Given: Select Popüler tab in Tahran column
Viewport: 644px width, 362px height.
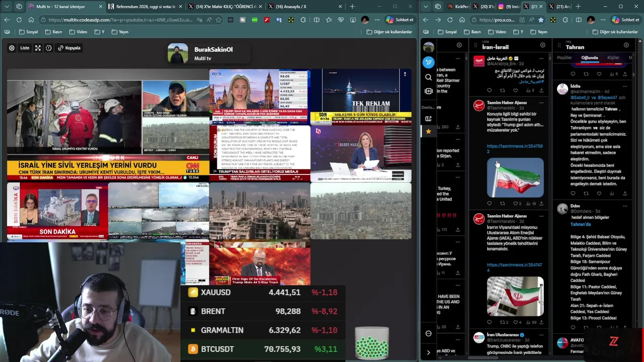Looking at the screenshot, I should 564,58.
